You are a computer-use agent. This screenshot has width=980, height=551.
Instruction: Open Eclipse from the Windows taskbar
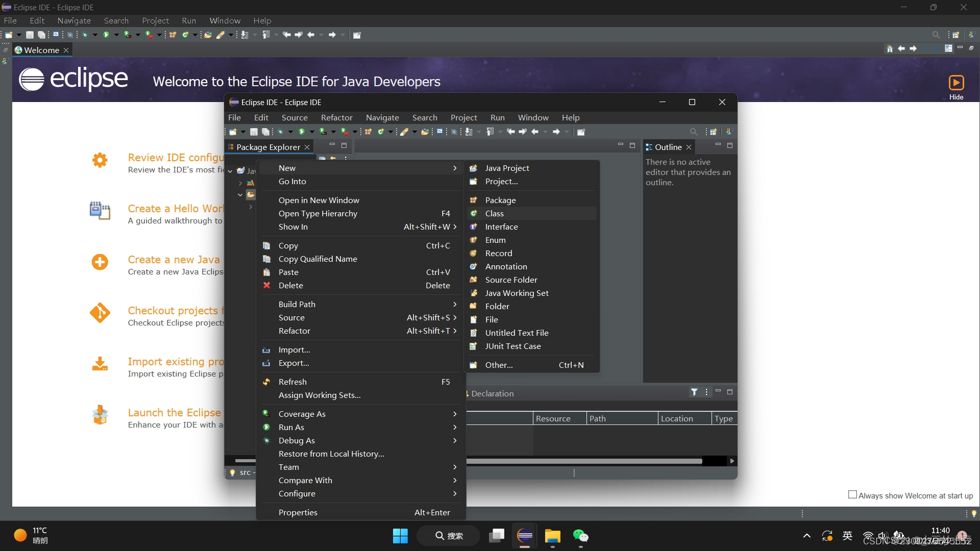[525, 536]
